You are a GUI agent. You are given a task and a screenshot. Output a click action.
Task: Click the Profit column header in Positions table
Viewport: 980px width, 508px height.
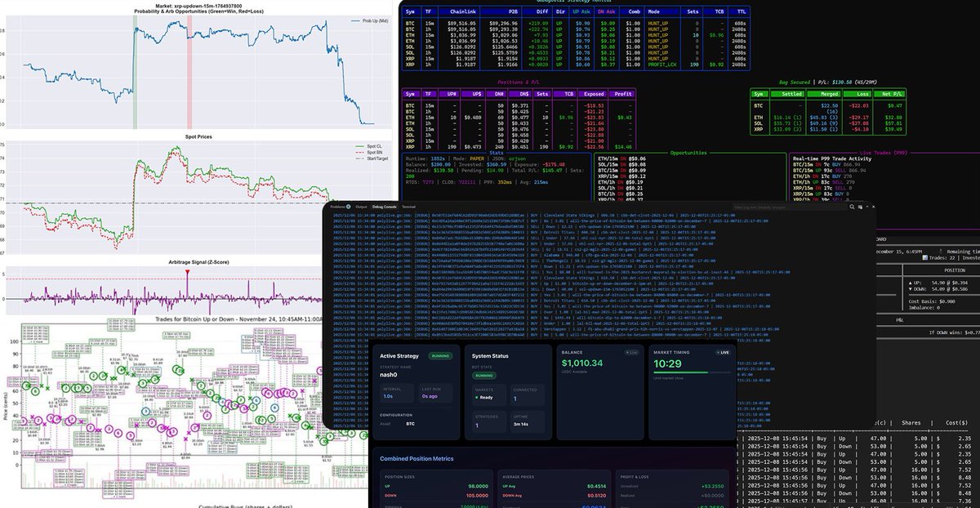623,94
